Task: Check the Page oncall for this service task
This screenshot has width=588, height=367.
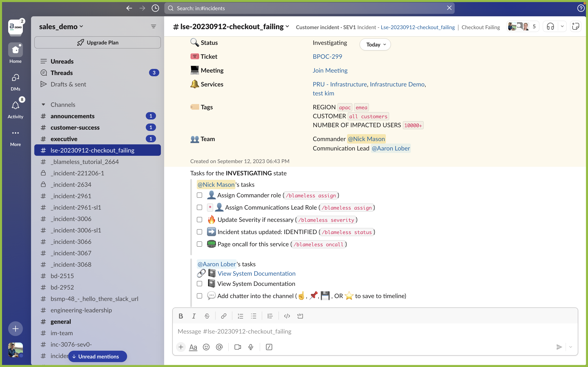Action: pos(199,244)
